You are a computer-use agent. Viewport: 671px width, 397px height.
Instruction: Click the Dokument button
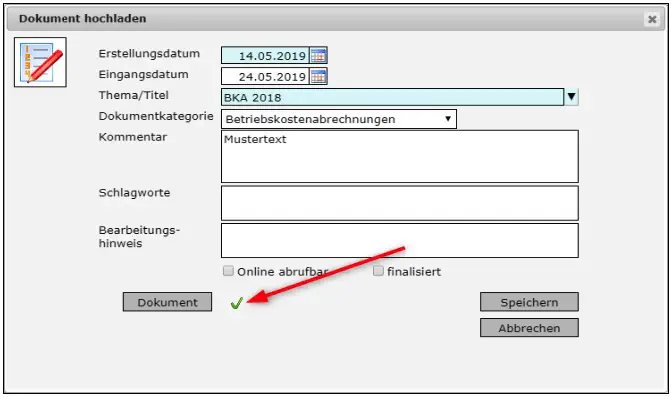point(167,302)
